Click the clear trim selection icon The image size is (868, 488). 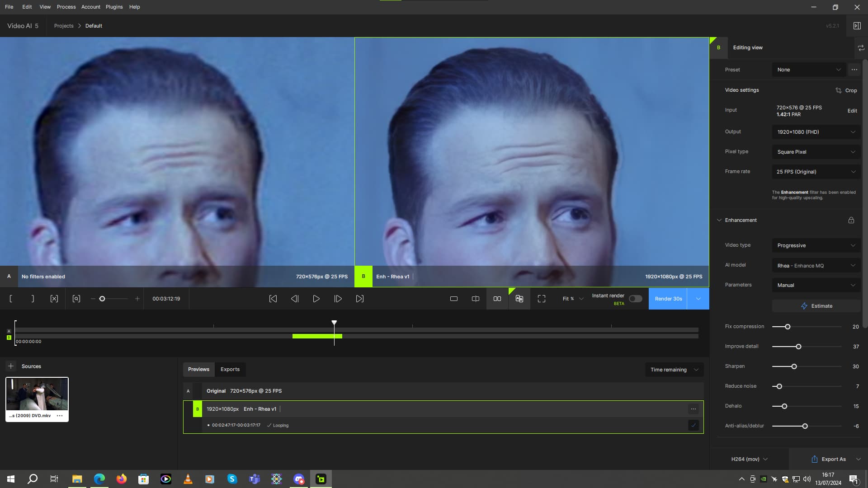(x=54, y=299)
